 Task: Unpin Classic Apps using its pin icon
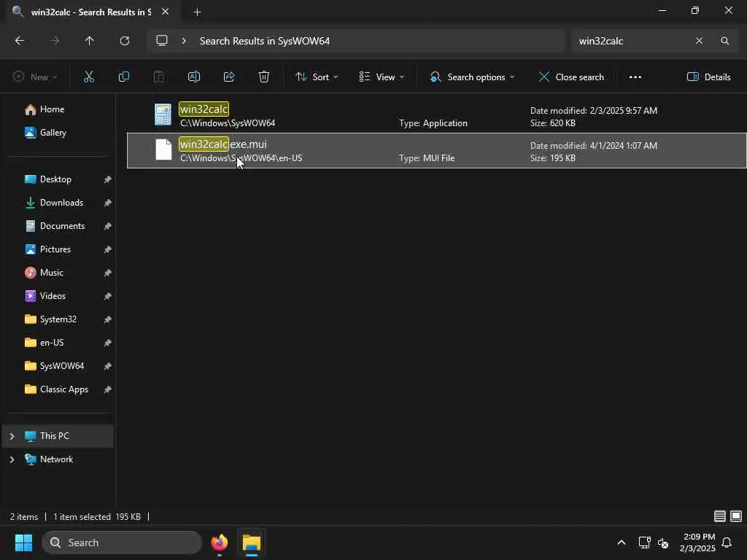tap(108, 389)
